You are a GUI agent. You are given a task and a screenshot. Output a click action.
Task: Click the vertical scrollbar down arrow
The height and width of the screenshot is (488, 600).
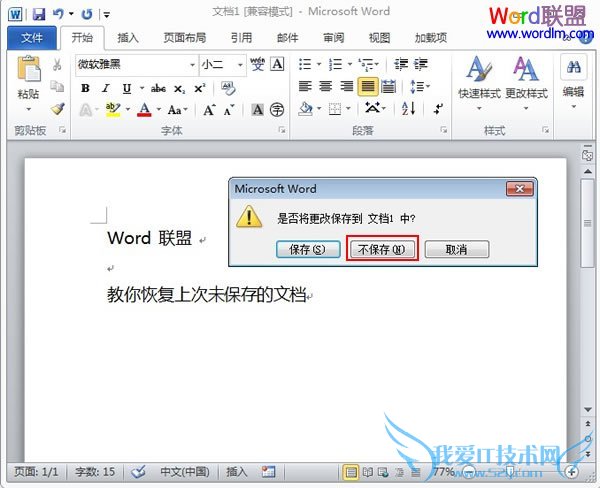(x=588, y=410)
